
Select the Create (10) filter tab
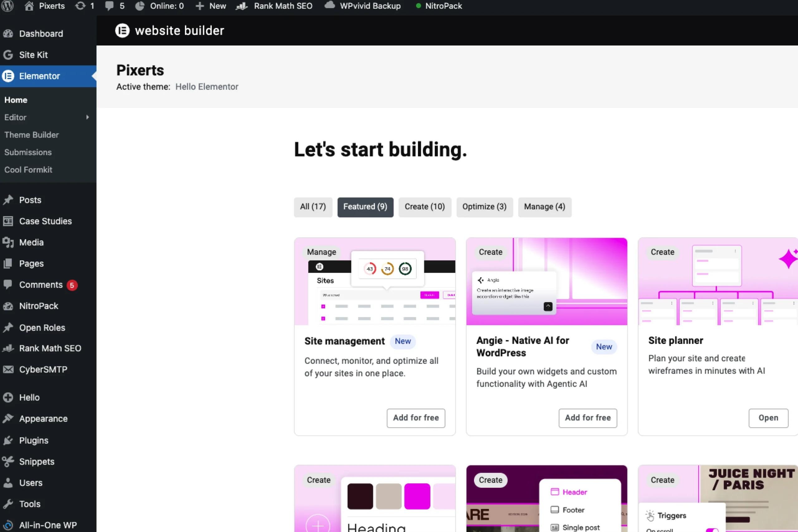[x=425, y=207]
